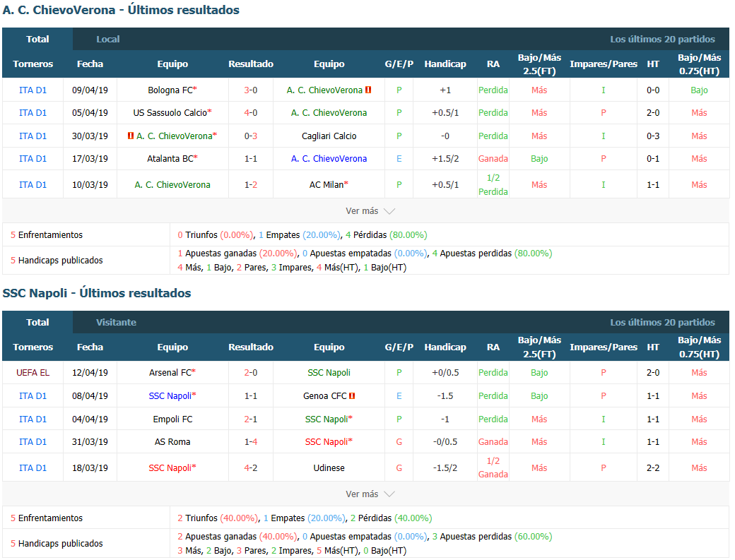Open ITA D1 link for 31/03/19 match
This screenshot has width=735, height=560.
tap(33, 441)
